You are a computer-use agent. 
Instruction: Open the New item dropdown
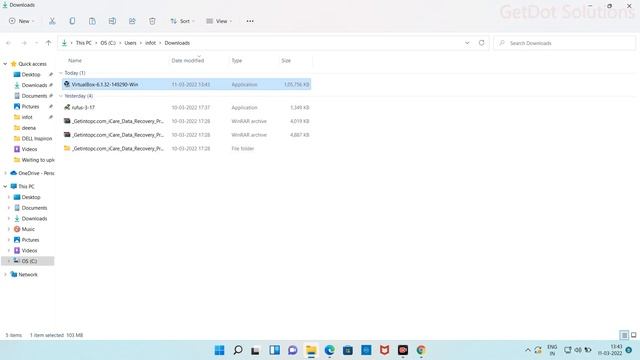coord(22,21)
